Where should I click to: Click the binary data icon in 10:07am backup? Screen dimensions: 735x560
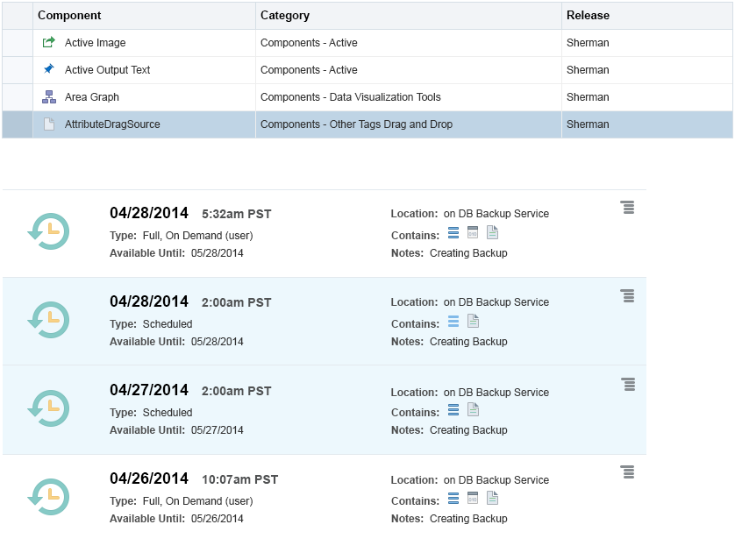473,498
